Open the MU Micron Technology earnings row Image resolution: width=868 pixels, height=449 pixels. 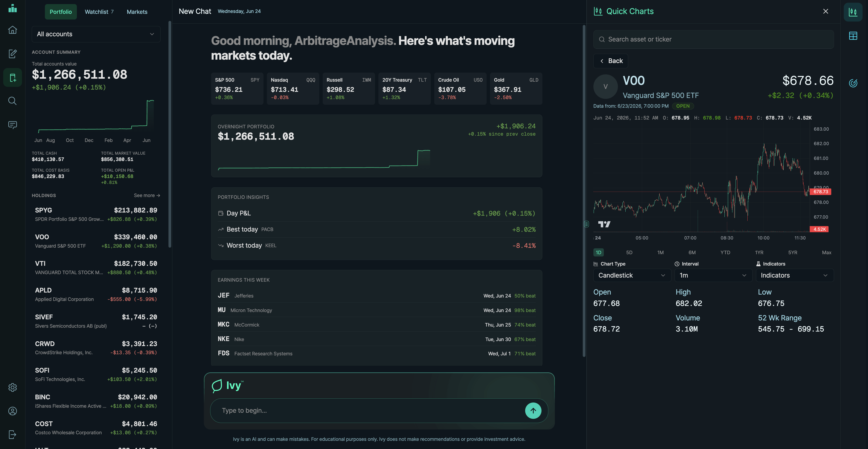(376, 310)
